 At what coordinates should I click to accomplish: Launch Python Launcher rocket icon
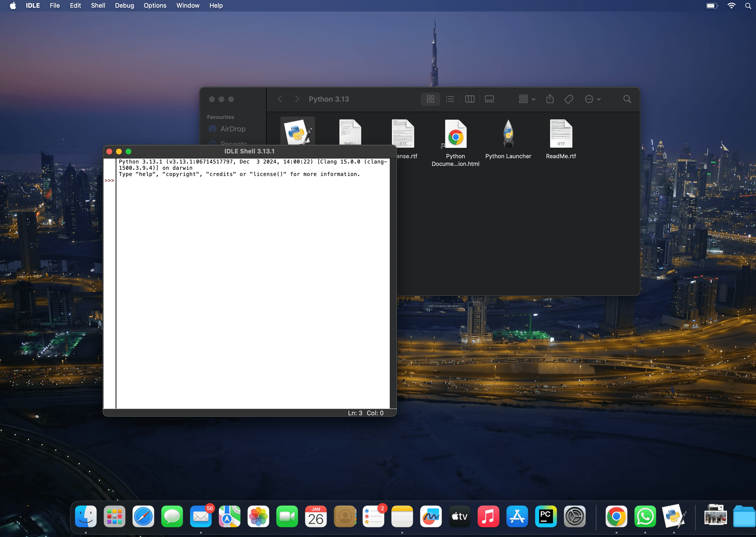[x=508, y=134]
